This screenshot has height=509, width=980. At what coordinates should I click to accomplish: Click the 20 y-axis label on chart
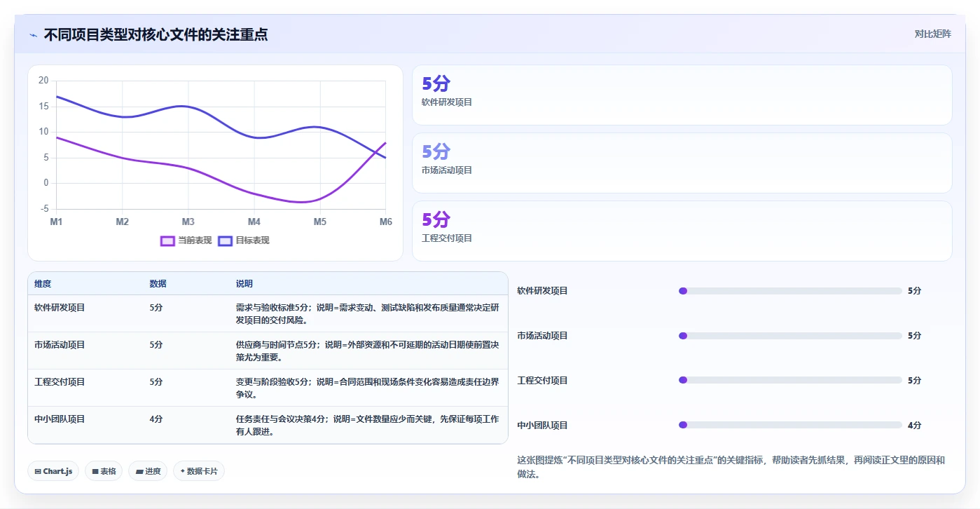click(43, 81)
